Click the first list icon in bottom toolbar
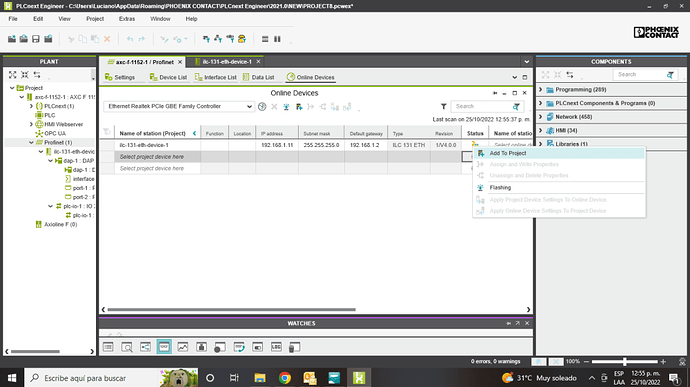Image resolution: width=690 pixels, height=387 pixels. [108, 347]
